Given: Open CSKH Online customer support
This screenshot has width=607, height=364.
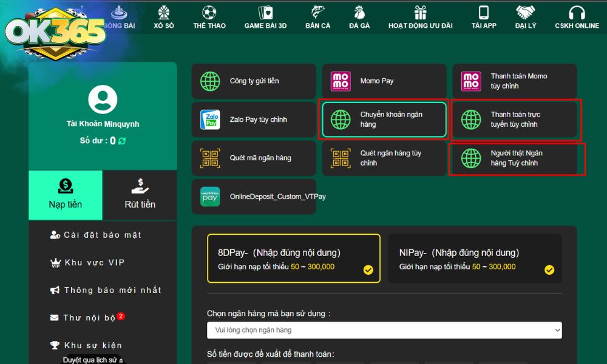Looking at the screenshot, I should coord(576,18).
